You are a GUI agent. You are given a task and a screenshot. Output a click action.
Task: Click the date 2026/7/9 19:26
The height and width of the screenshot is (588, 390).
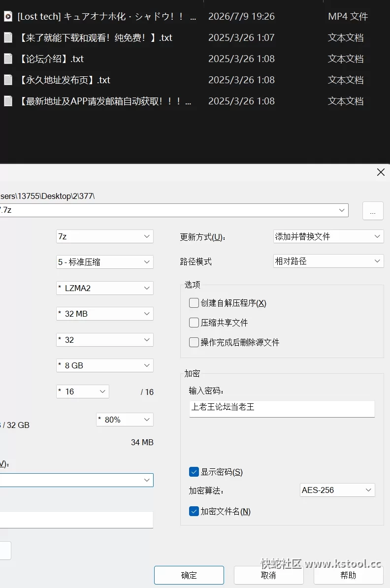click(241, 17)
